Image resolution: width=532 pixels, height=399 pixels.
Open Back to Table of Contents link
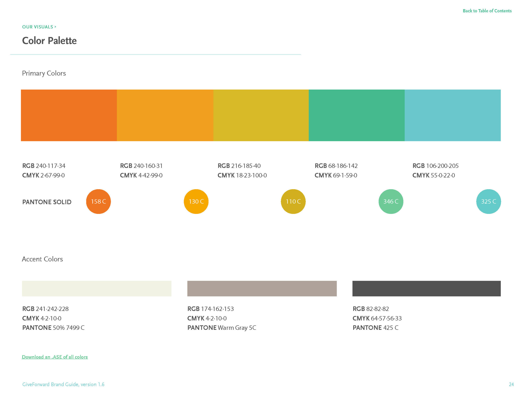tap(487, 11)
